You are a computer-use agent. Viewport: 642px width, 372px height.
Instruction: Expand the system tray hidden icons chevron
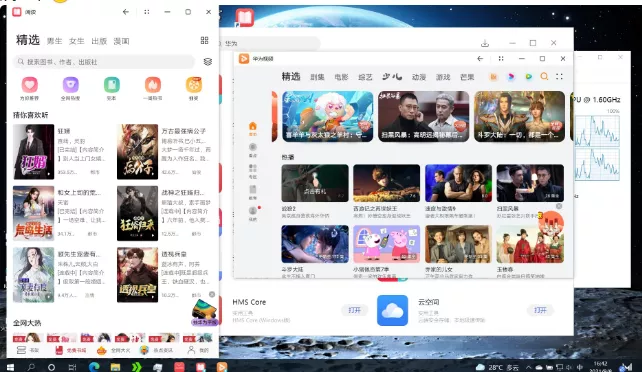528,367
